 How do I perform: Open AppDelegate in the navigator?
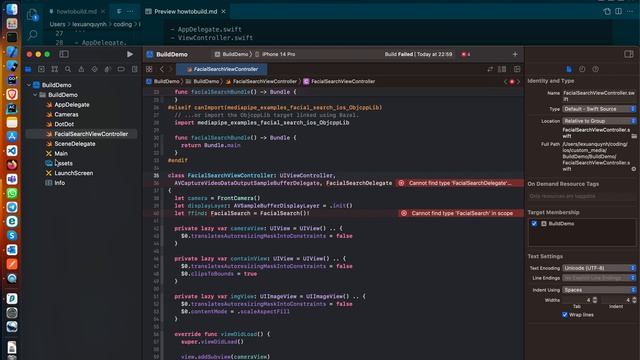[72, 104]
